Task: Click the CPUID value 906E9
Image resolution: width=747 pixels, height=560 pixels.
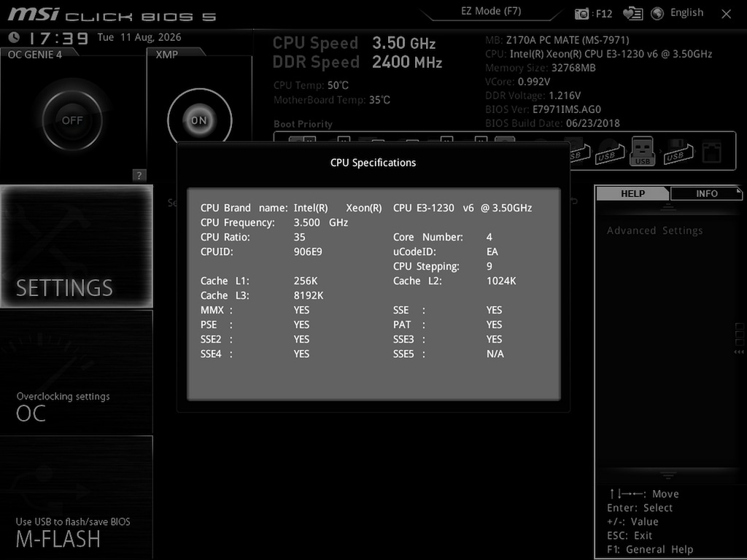Action: tap(308, 252)
